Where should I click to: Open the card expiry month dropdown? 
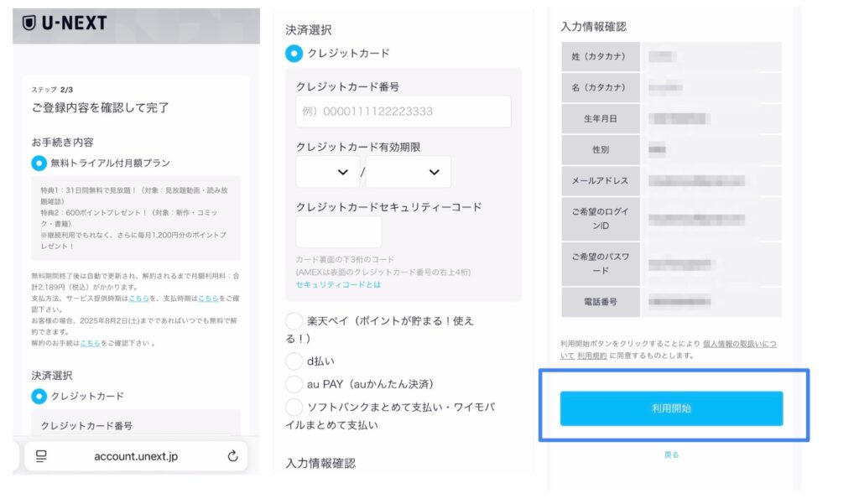coord(327,171)
